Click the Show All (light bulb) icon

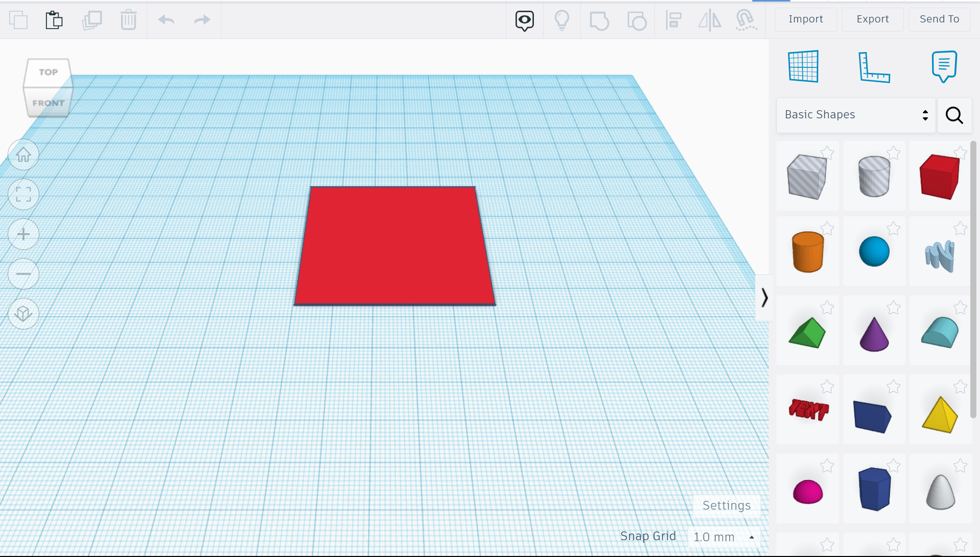562,20
